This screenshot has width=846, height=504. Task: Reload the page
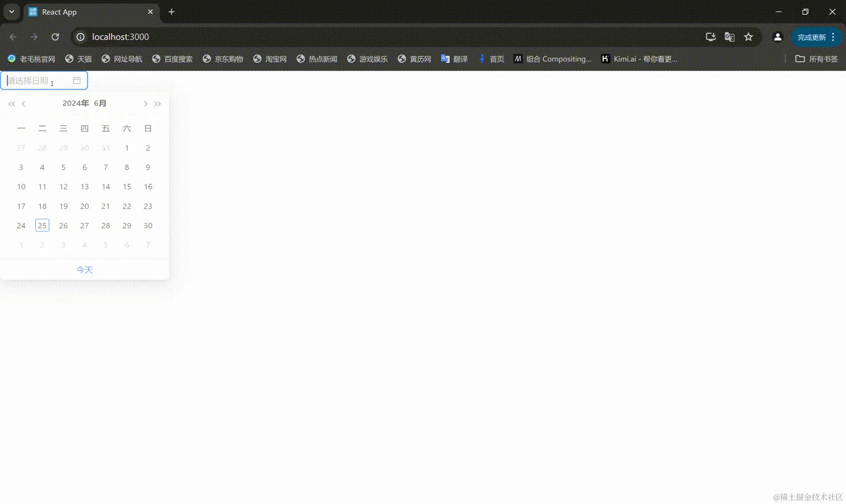(x=55, y=37)
